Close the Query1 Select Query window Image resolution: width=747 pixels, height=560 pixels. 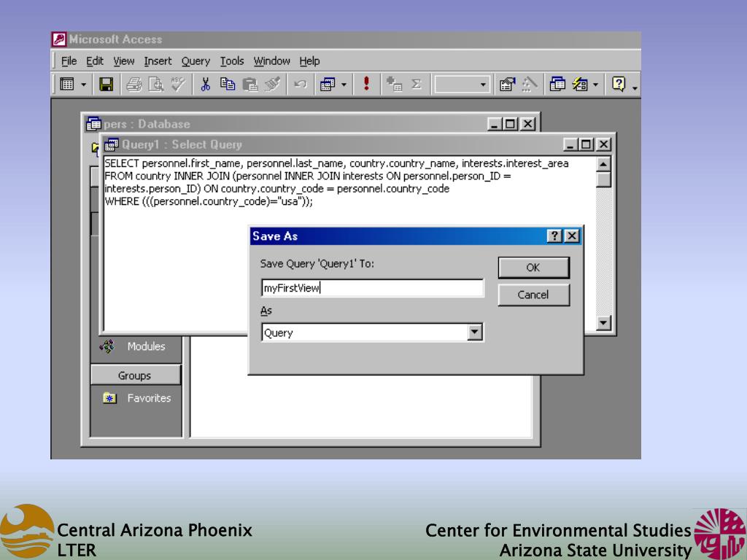coord(603,144)
